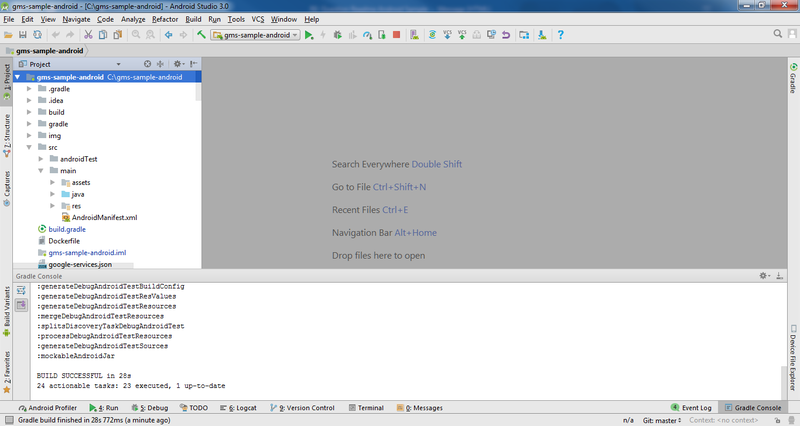This screenshot has height=426, width=800.
Task: Click the Make Project hammer icon
Action: click(202, 35)
